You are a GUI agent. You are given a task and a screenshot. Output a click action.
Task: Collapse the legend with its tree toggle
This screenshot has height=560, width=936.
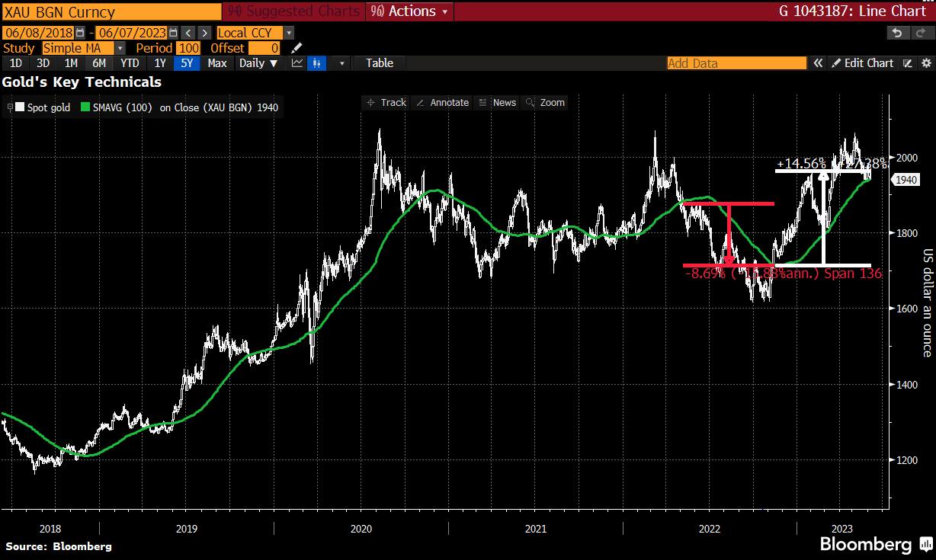click(10, 107)
